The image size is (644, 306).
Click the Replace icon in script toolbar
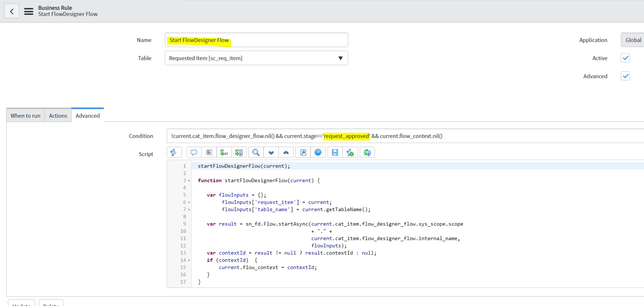[224, 152]
